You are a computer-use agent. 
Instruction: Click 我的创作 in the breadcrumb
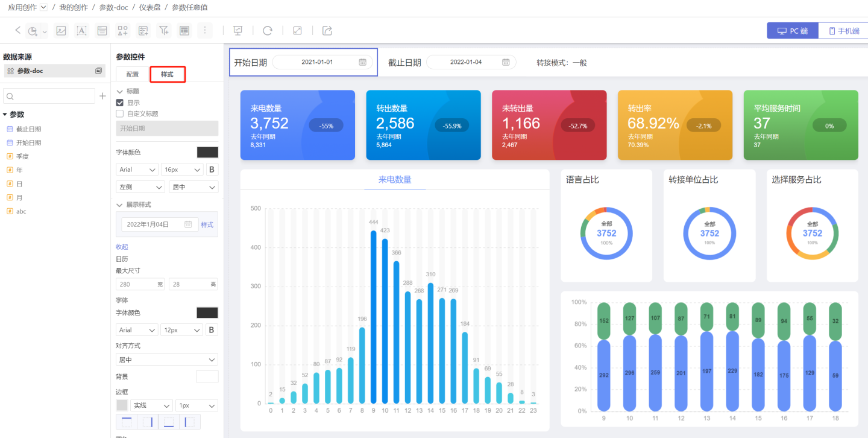[74, 7]
